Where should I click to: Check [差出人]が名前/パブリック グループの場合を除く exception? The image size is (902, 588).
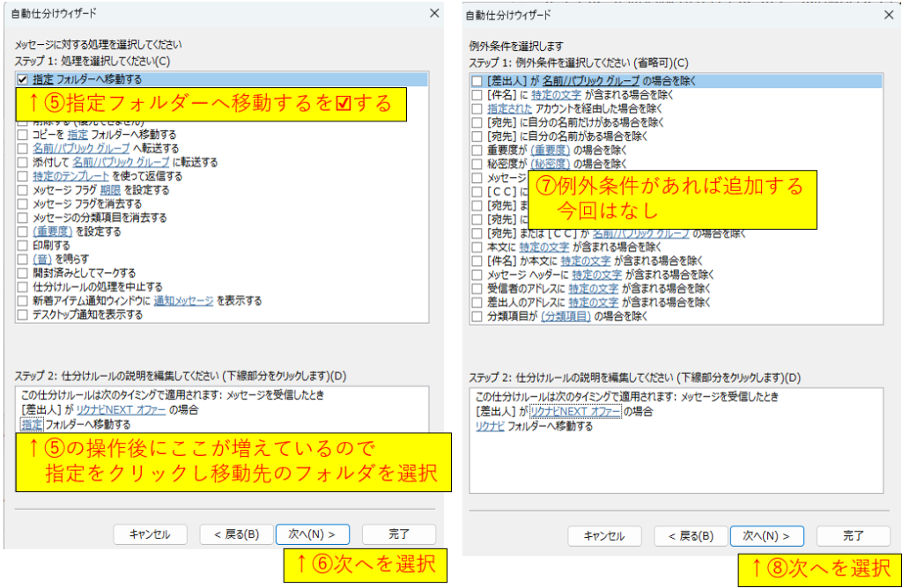click(x=477, y=81)
